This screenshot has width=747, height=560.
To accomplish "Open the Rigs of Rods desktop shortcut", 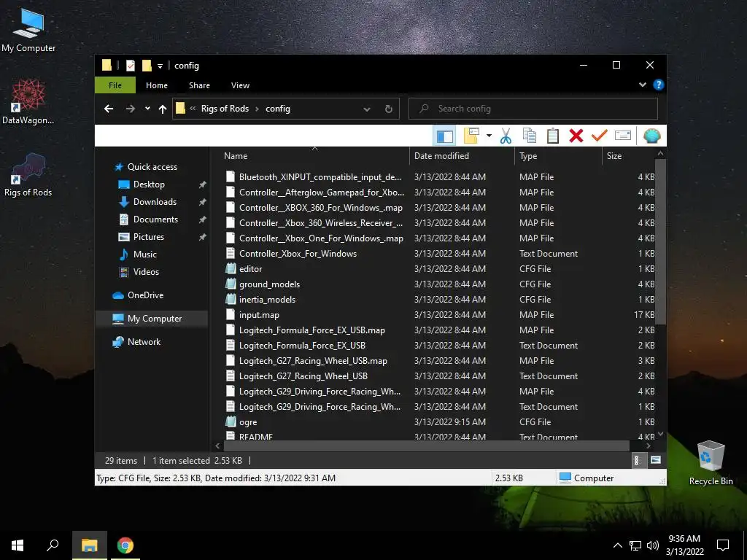I will (28, 174).
